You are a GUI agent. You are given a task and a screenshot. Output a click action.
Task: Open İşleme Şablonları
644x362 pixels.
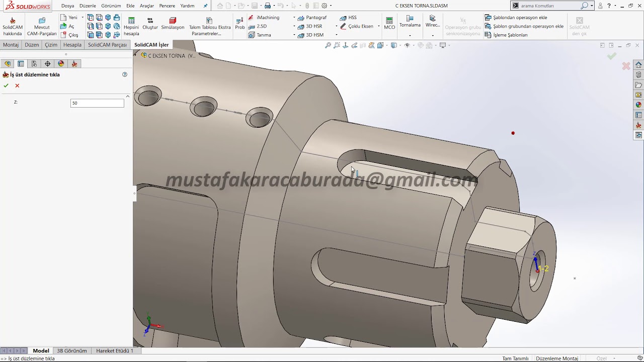[x=506, y=35]
